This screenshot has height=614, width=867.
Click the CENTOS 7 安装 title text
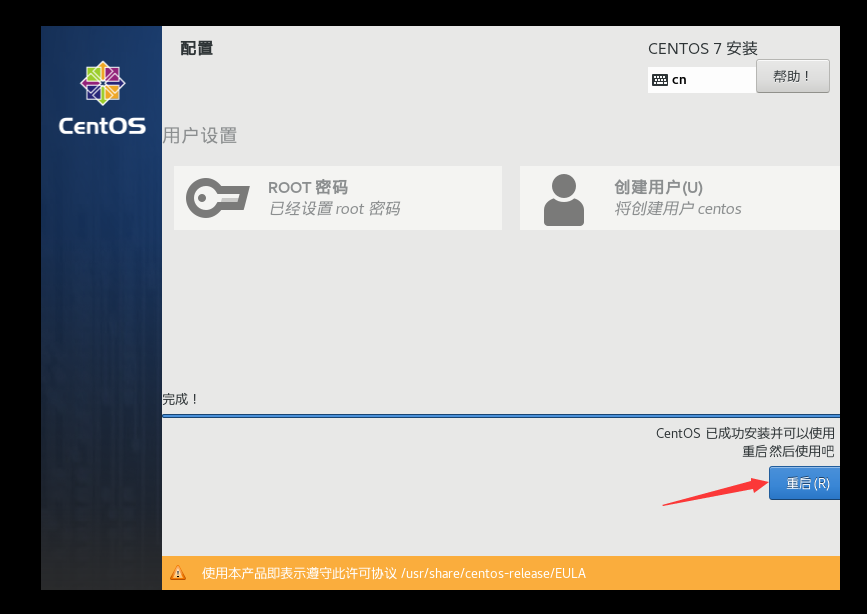702,49
